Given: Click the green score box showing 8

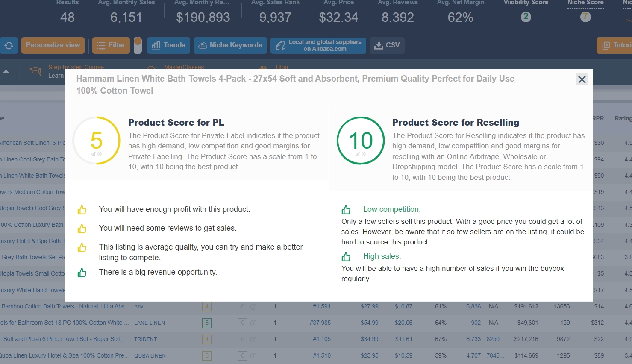Looking at the screenshot, I should (207, 323).
